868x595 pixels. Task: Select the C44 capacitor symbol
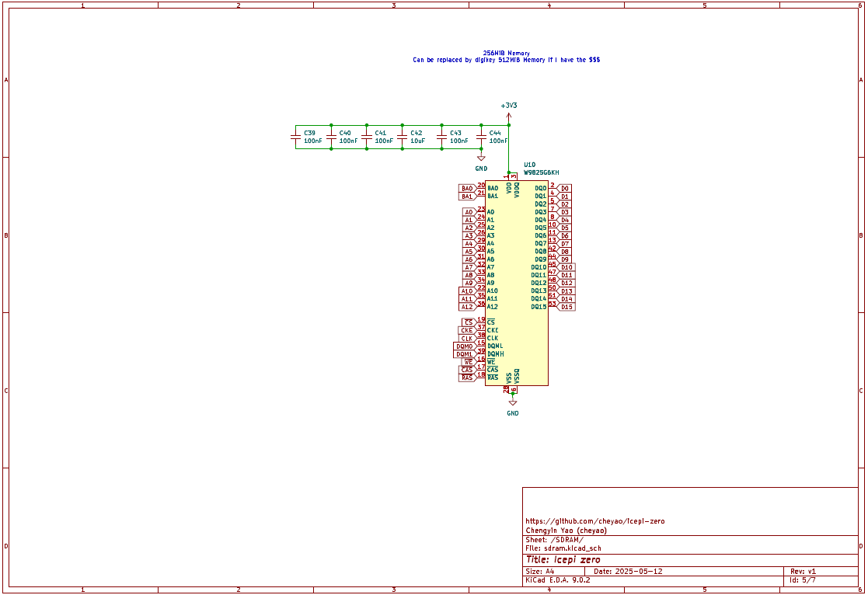click(481, 137)
